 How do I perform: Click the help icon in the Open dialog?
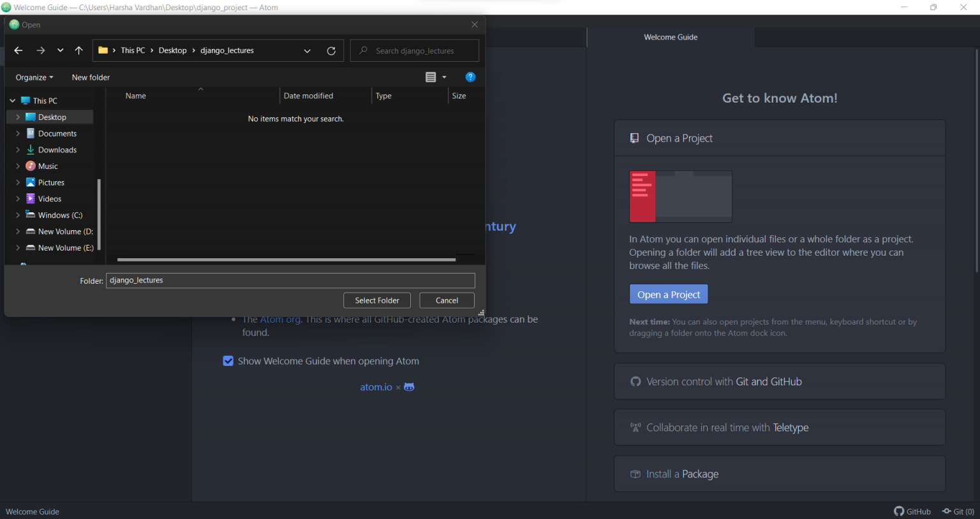click(x=470, y=77)
